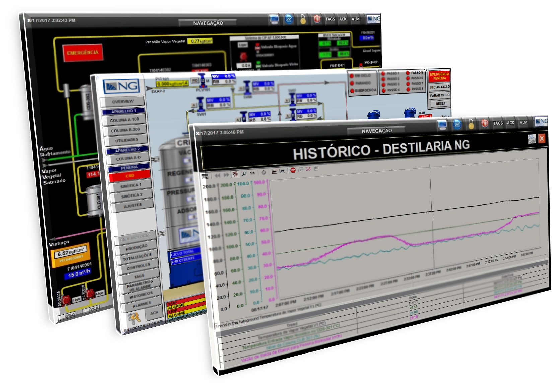
Task: Click the red alarm siren icon in Histórico header
Action: pyautogui.click(x=484, y=124)
